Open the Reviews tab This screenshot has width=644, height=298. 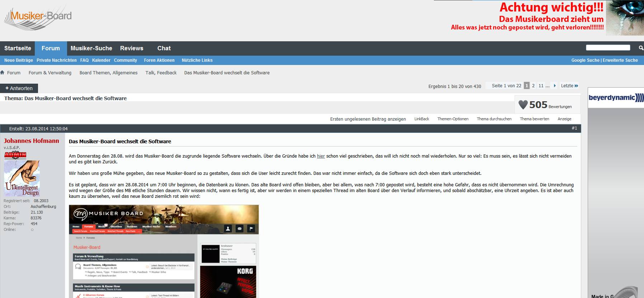click(x=132, y=48)
